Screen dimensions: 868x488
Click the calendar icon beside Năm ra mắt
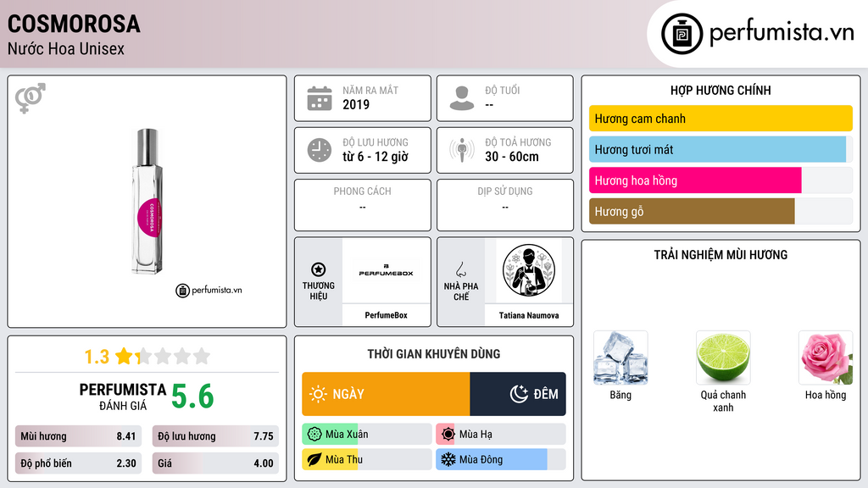[320, 98]
